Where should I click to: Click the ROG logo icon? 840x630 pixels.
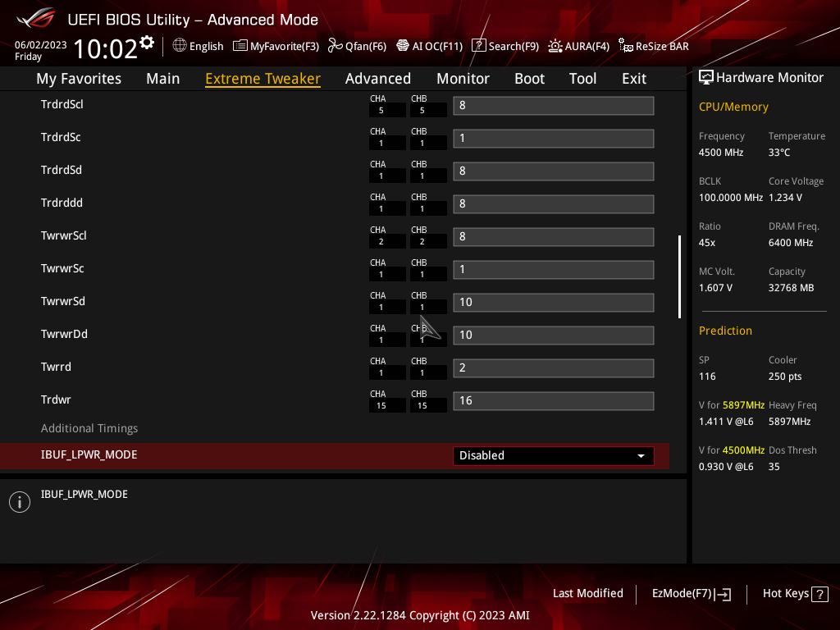click(36, 19)
